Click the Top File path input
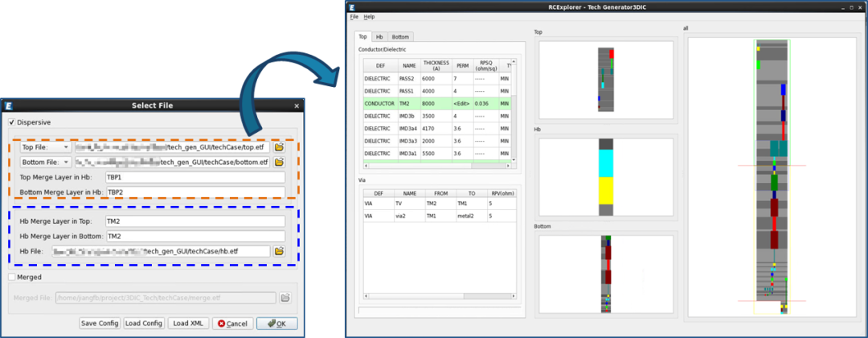Viewport: 868px width, 338px height. [x=173, y=147]
